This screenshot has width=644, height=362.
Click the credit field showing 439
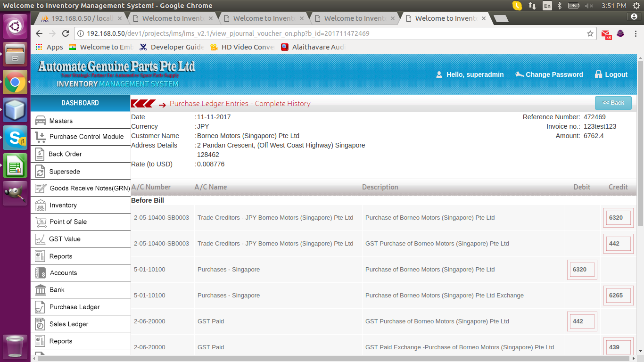[618, 347]
